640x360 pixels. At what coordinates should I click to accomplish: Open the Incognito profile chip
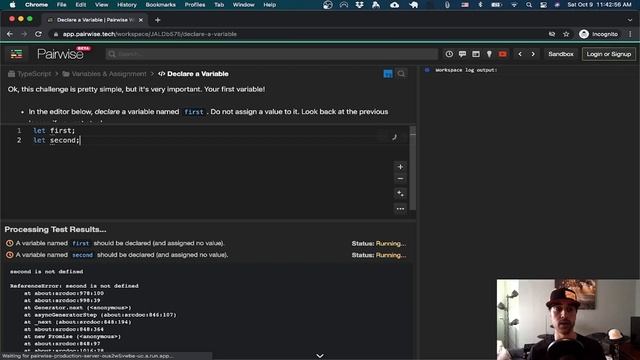(599, 34)
